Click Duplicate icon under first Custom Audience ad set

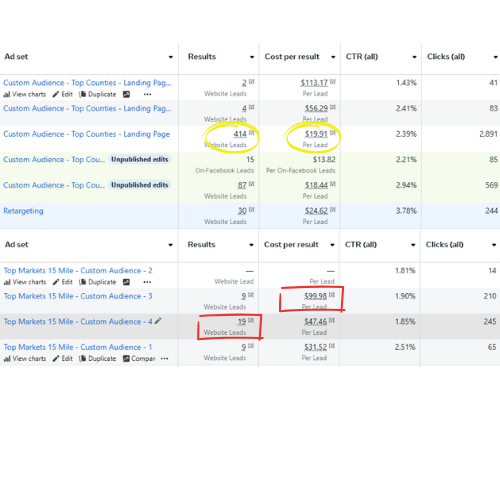pyautogui.click(x=83, y=94)
